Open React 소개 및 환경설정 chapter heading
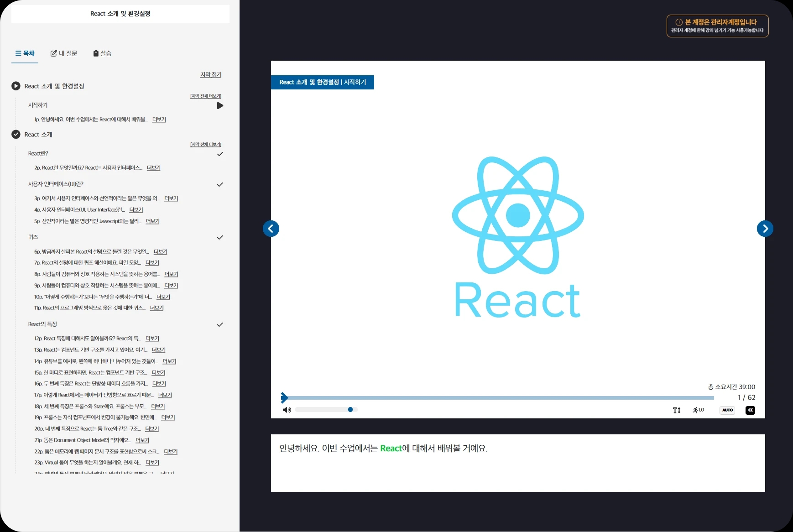This screenshot has height=532, width=793. [x=54, y=86]
